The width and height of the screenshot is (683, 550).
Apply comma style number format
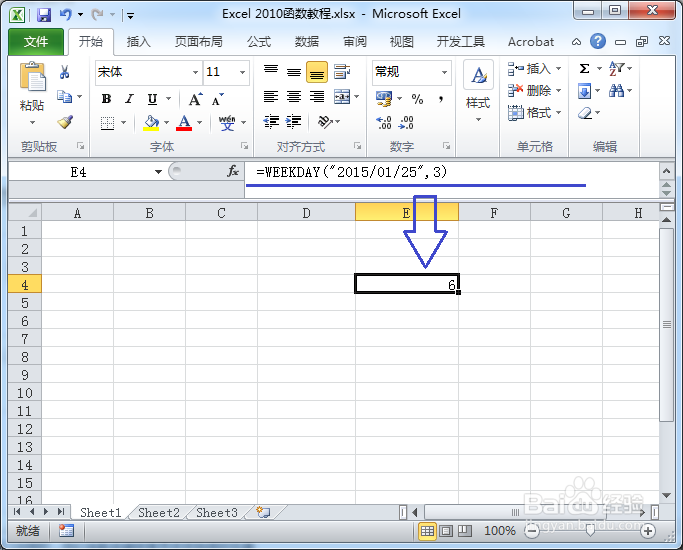441,99
